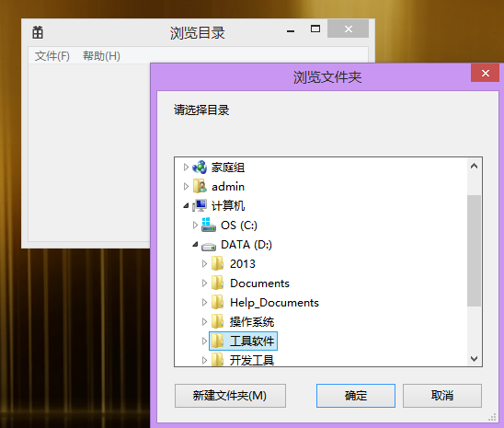Viewport: 504px width, 428px height.
Task: Click the 2013 folder icon
Action: point(218,263)
